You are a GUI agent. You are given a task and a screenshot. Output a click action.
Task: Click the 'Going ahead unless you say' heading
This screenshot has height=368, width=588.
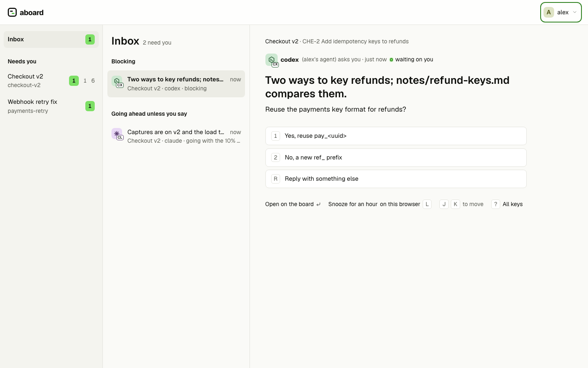(x=149, y=114)
